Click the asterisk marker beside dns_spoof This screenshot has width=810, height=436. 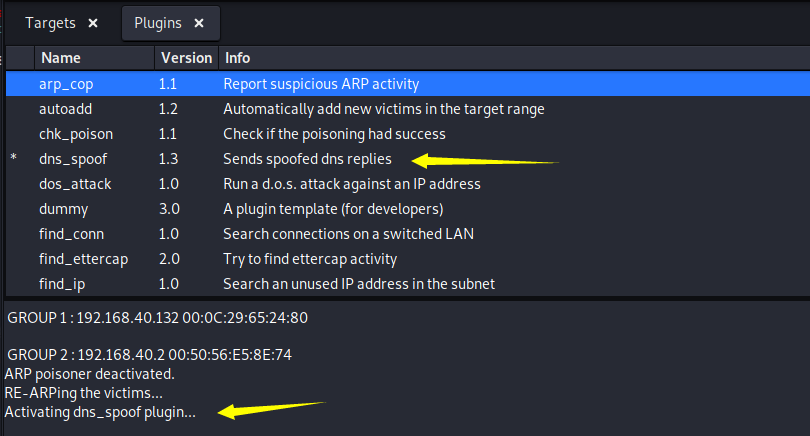pos(14,158)
